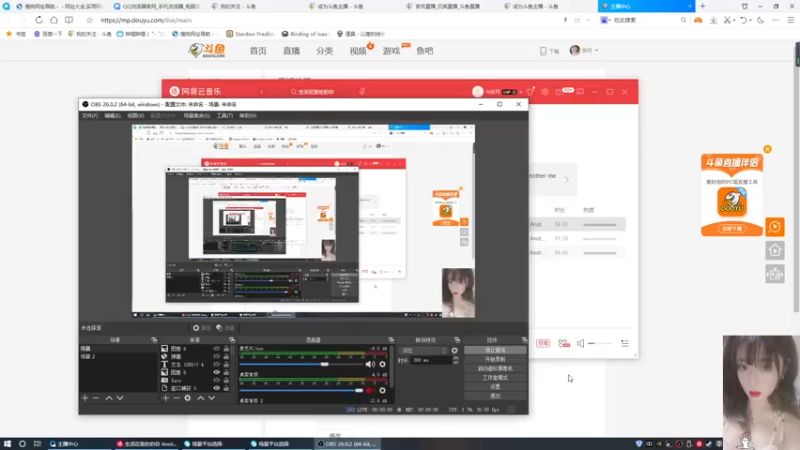Image resolution: width=800 pixels, height=450 pixels.
Task: Click the robot icon on Douyu sidebar
Action: 775,274
